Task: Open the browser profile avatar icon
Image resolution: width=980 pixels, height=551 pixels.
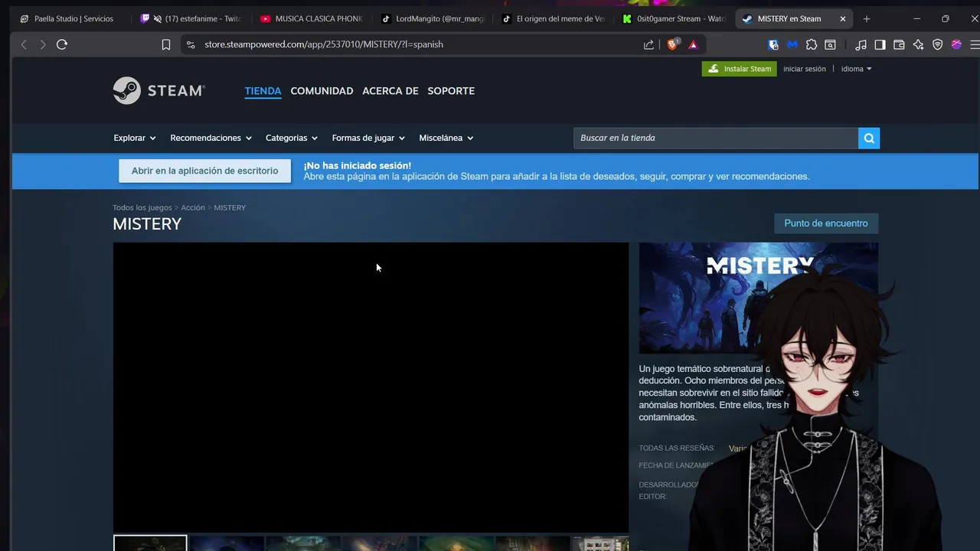Action: 956,44
